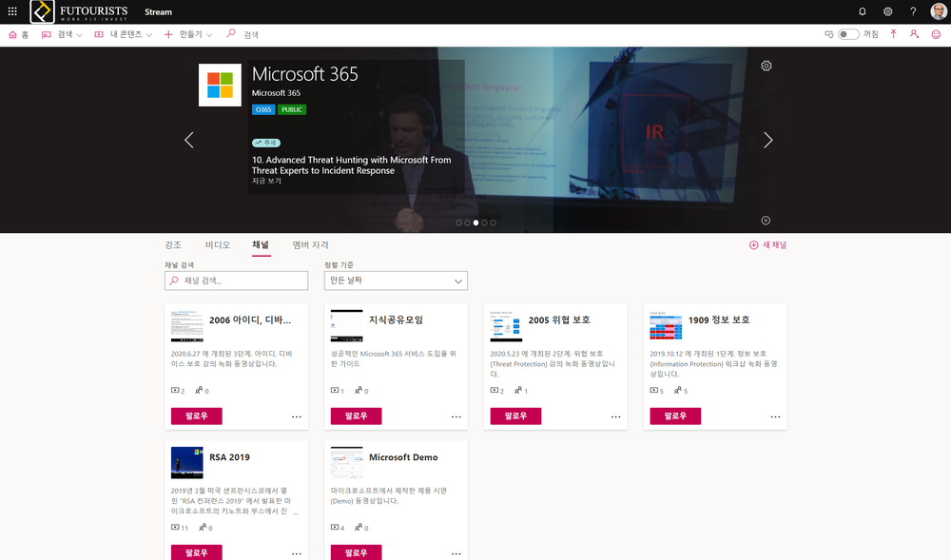Screen dimensions: 951x560
Task: Expand the 만들기 dropdown
Action: [189, 34]
